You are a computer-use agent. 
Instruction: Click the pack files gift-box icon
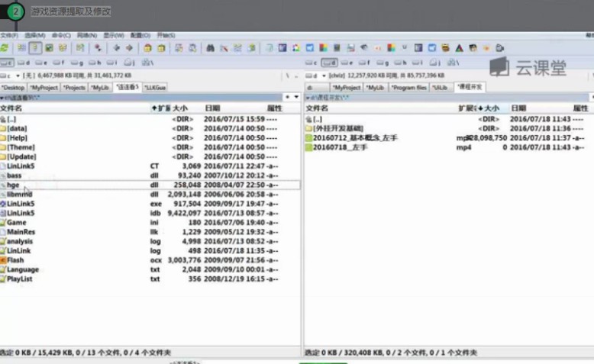(x=148, y=48)
